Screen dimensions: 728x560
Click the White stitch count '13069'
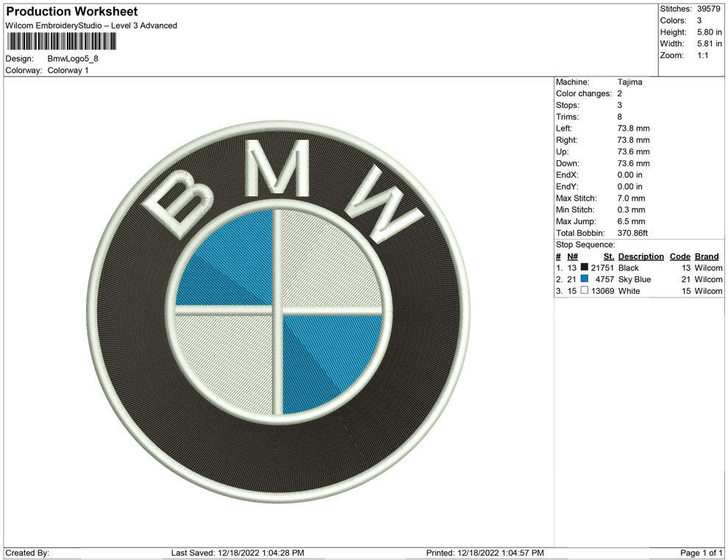coord(602,291)
